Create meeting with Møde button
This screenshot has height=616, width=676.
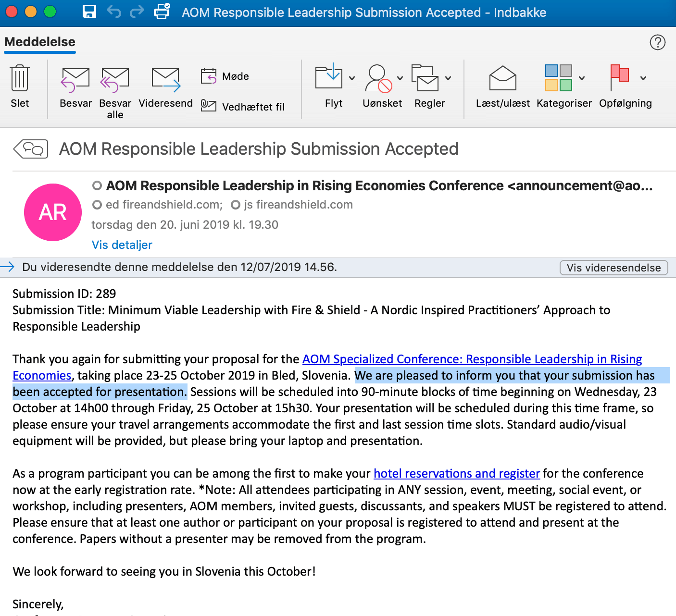tap(225, 76)
